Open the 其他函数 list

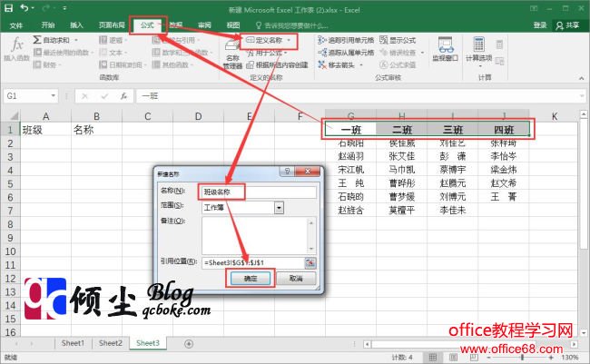172,64
